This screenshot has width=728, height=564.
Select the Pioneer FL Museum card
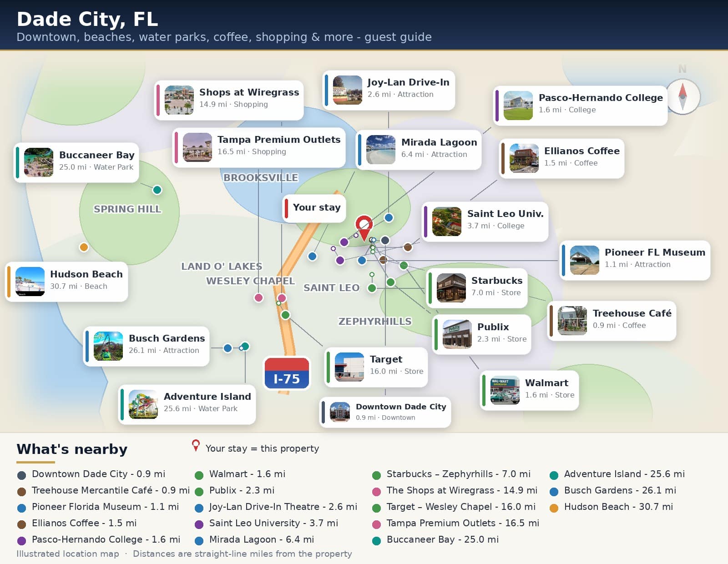635,260
